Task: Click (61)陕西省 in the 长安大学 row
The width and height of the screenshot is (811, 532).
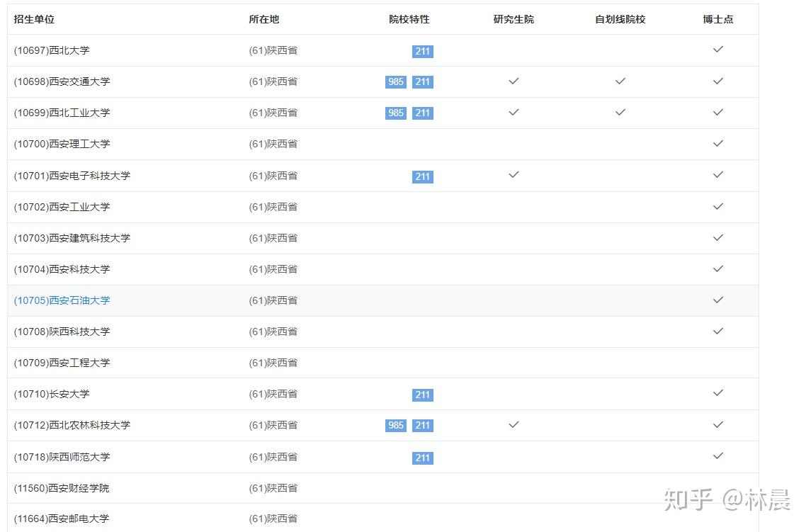Action: pyautogui.click(x=273, y=395)
